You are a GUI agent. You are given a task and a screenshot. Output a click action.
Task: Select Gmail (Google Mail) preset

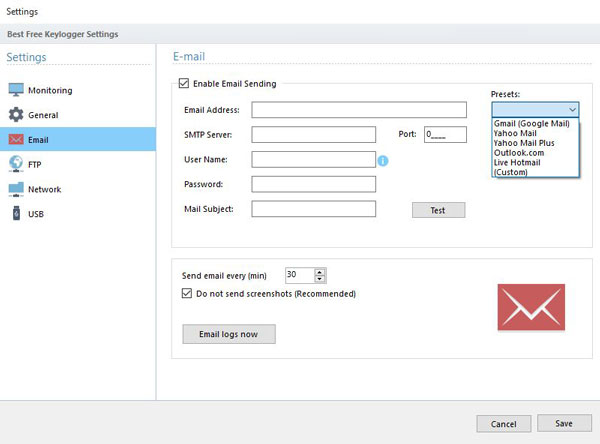pos(530,124)
